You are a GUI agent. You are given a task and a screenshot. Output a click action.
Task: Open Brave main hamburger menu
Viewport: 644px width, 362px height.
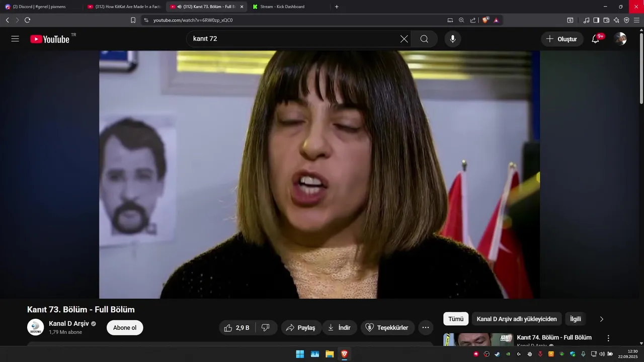(636, 20)
